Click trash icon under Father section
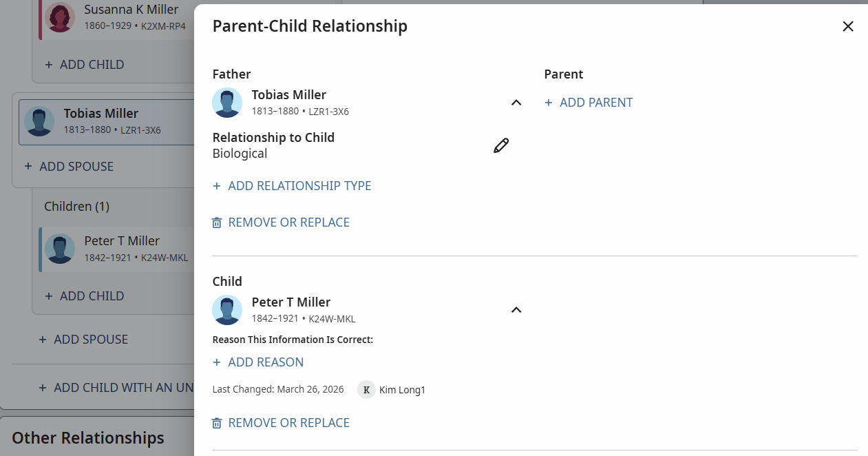The image size is (868, 456). [x=217, y=222]
